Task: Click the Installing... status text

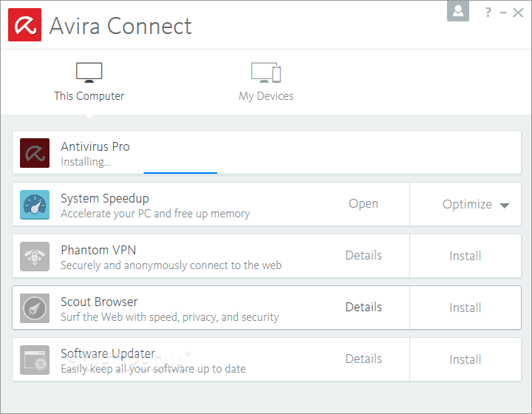Action: (x=86, y=162)
